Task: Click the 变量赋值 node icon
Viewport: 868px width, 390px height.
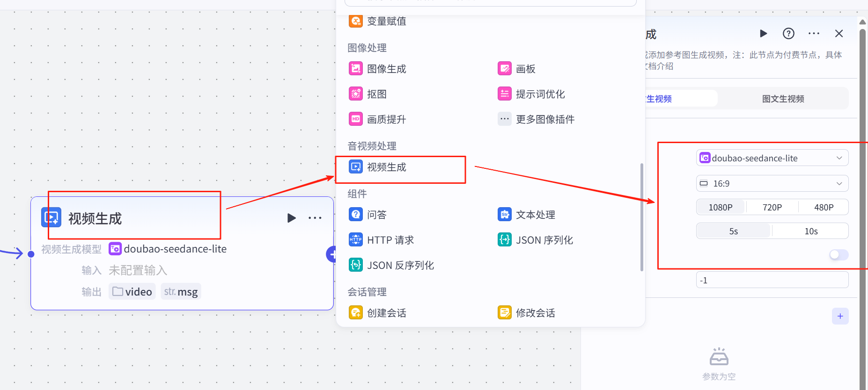Action: [x=356, y=21]
